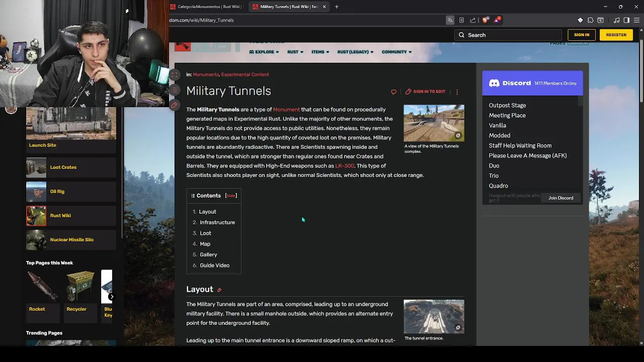
Task: Select Outpost Stage Discord channel
Action: tap(507, 106)
